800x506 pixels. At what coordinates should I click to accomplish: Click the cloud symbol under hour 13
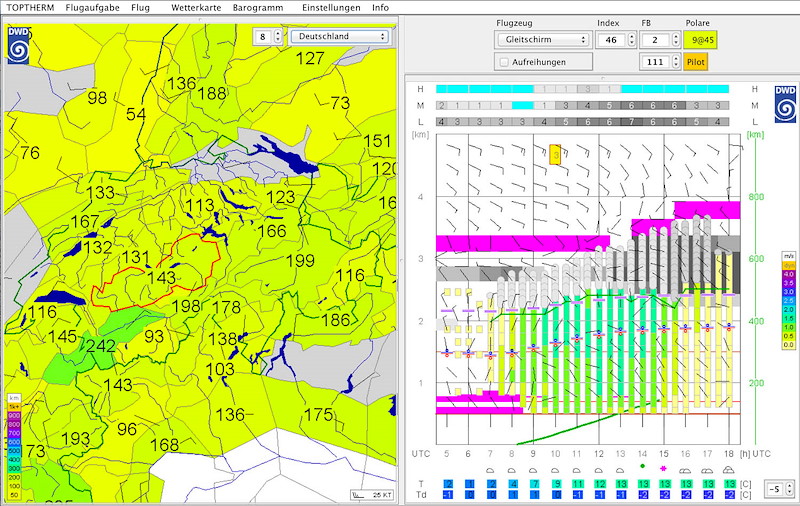click(x=620, y=470)
